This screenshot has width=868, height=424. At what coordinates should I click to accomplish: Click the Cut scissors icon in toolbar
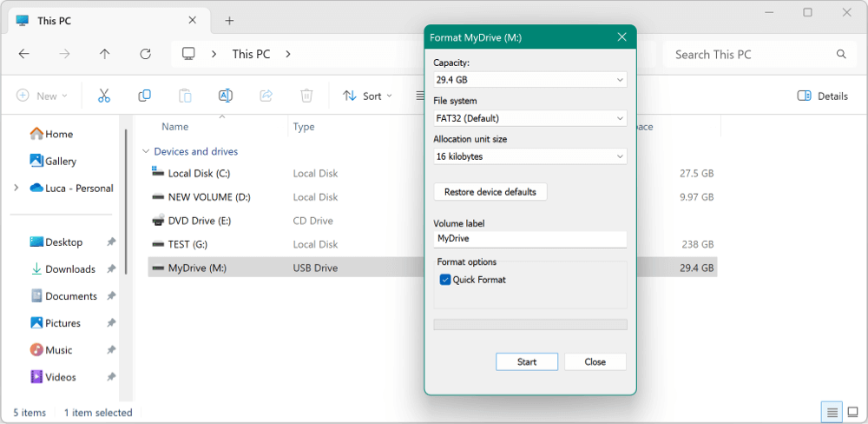(104, 96)
